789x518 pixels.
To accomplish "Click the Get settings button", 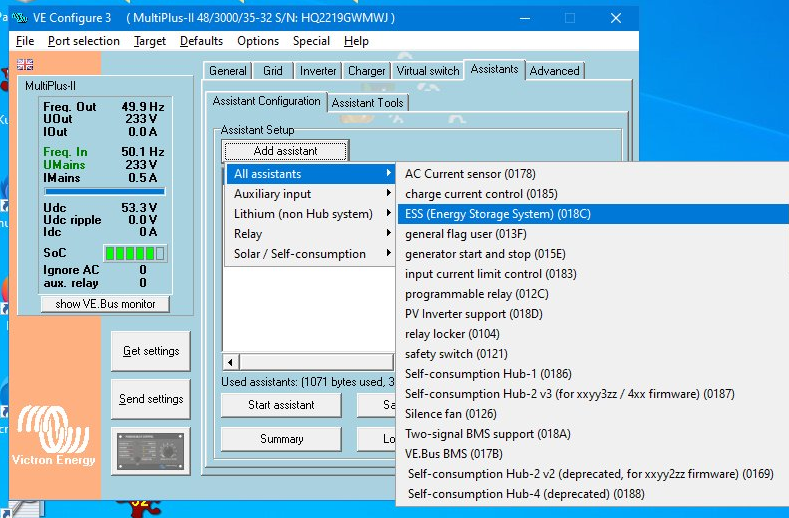I will pos(151,351).
